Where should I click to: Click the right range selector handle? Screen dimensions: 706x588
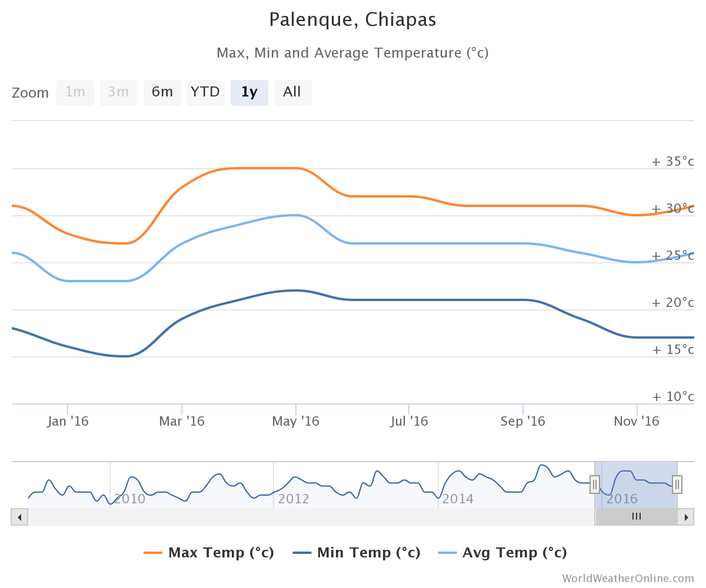(677, 485)
